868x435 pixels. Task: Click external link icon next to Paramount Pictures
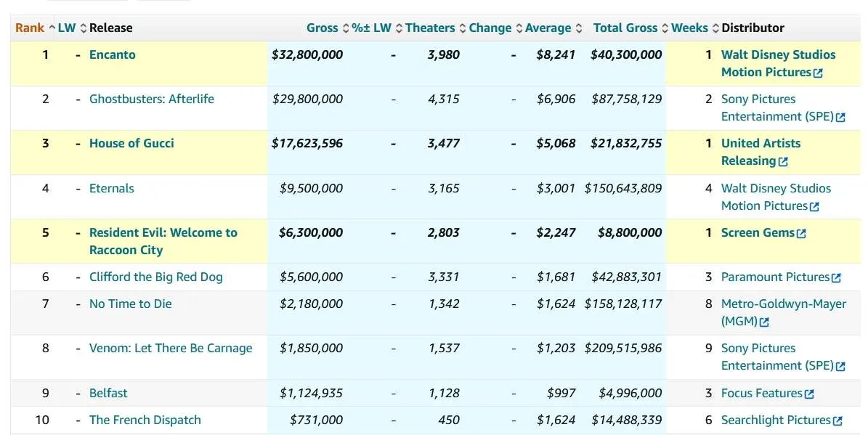tap(836, 278)
